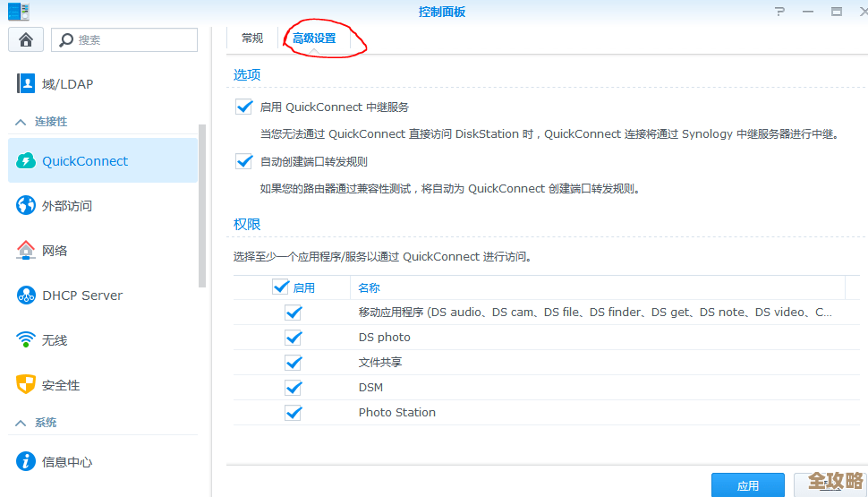Collapse the 连接性 section chevron
This screenshot has height=497, width=868.
21,122
